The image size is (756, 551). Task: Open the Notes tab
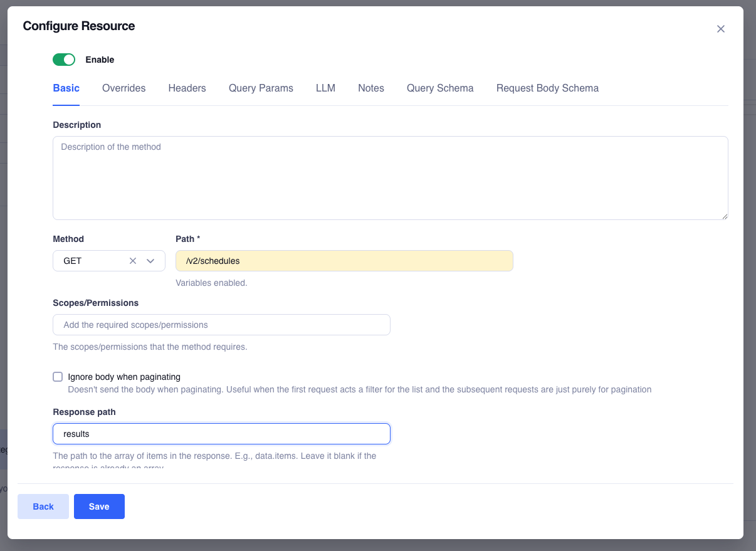370,88
